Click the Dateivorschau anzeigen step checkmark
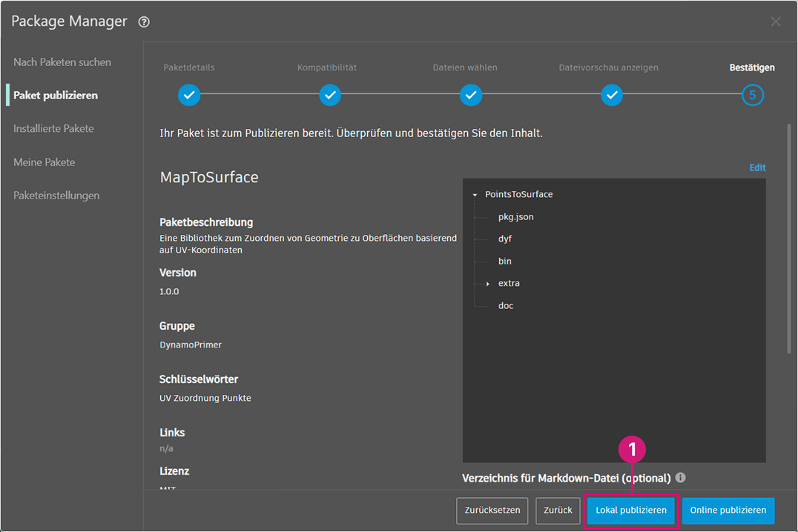Screen dimensions: 798x532 coord(612,95)
